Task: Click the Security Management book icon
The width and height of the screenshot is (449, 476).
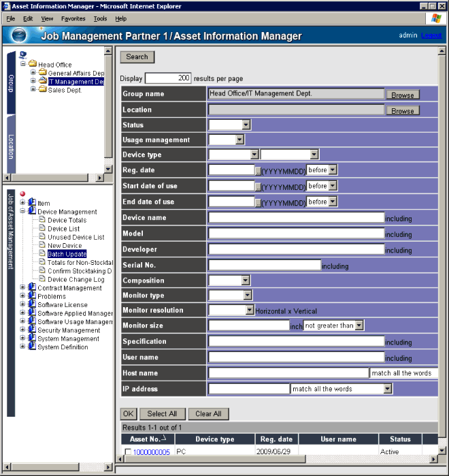Action: [x=32, y=330]
